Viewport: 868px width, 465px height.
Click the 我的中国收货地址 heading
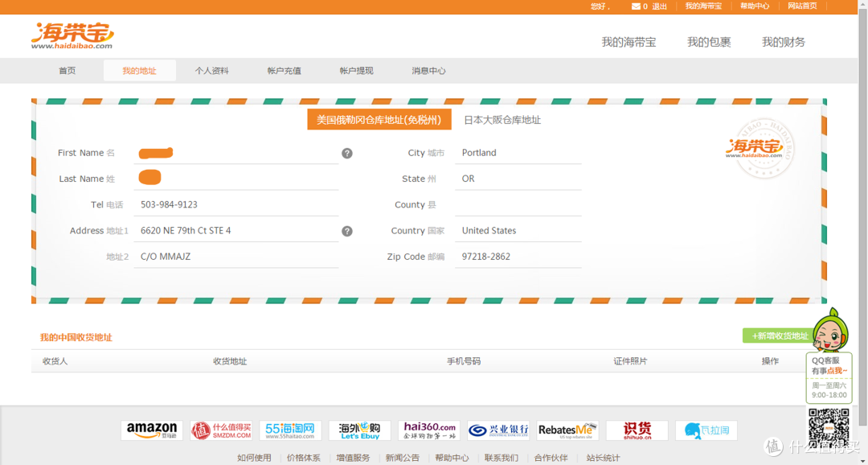click(x=76, y=338)
